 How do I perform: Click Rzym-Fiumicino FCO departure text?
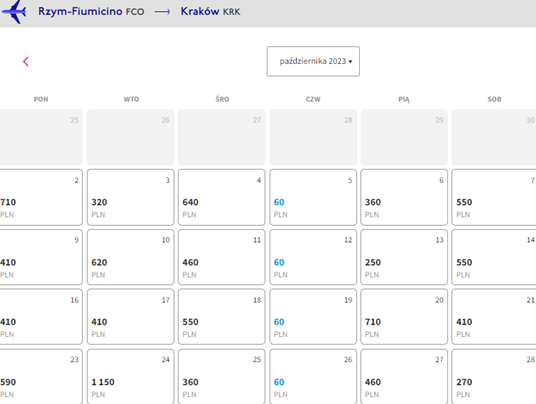coord(91,11)
